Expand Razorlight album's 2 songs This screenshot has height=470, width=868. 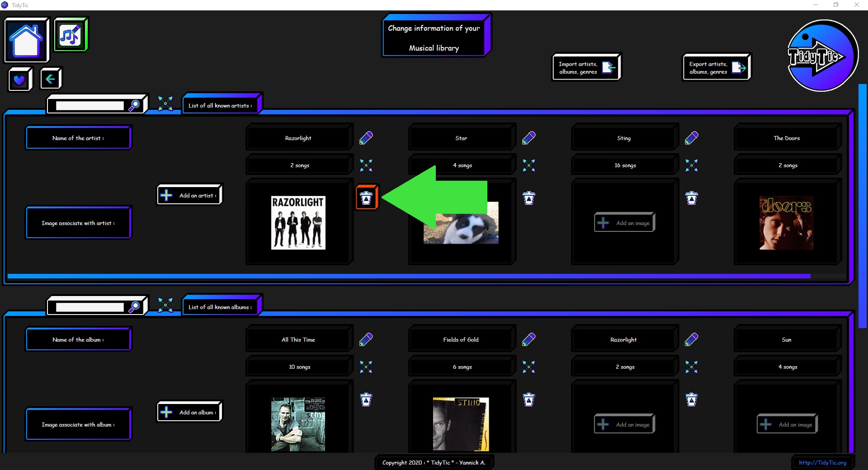[692, 367]
